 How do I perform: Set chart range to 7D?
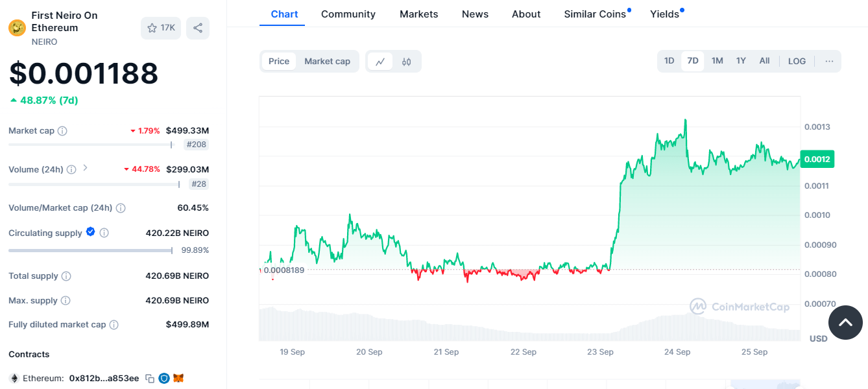tap(693, 61)
